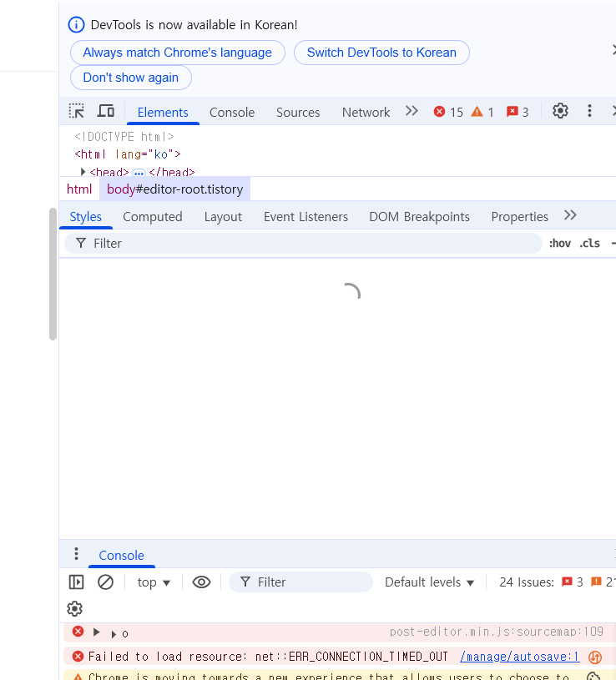This screenshot has width=616, height=680.
Task: Click Switch DevTools to Korean button
Action: (x=381, y=53)
